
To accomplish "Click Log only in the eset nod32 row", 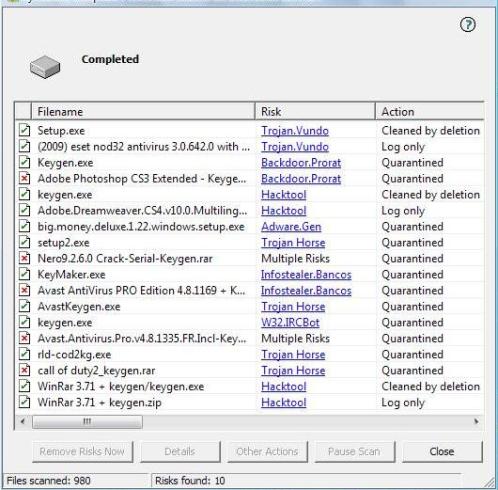I will (403, 147).
